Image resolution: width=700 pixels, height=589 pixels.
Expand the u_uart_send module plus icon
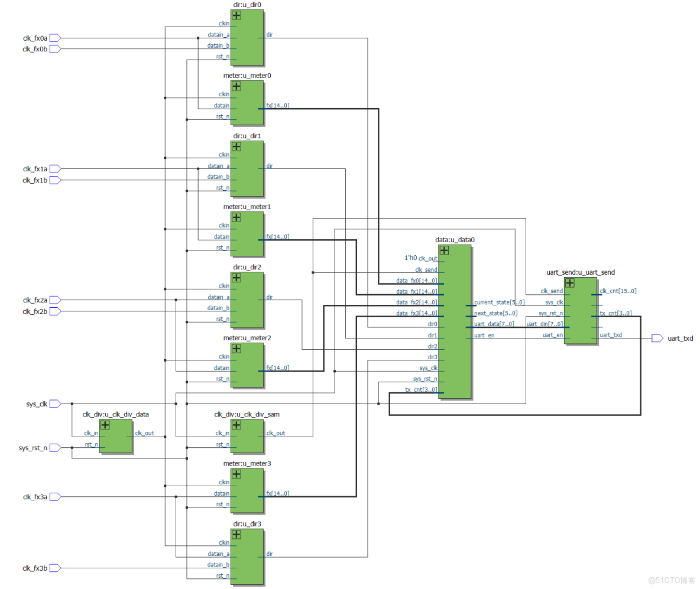click(569, 283)
